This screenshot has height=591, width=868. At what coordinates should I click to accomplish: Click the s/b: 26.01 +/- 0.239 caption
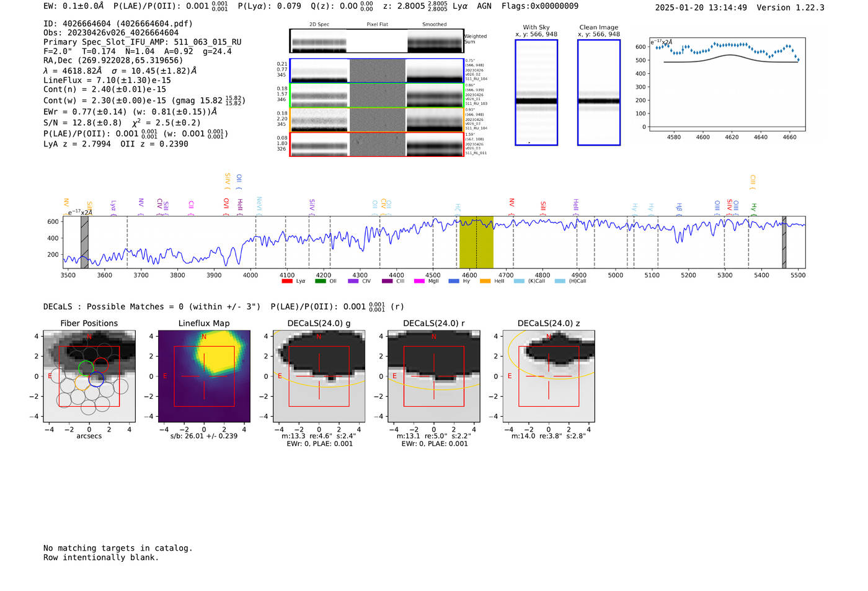[x=204, y=436]
